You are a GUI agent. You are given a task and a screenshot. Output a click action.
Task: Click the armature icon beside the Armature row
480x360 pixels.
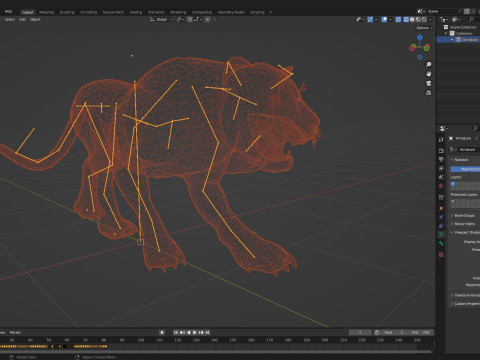458,40
